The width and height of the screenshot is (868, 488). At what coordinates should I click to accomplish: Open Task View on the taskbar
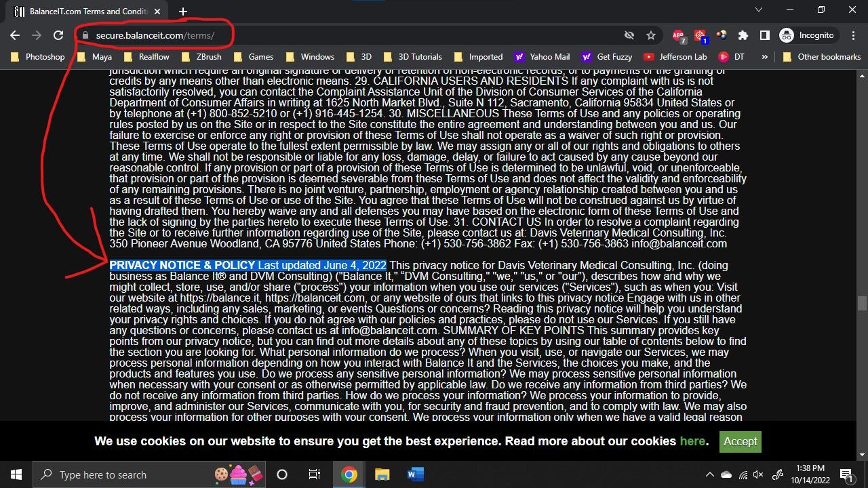pos(315,474)
